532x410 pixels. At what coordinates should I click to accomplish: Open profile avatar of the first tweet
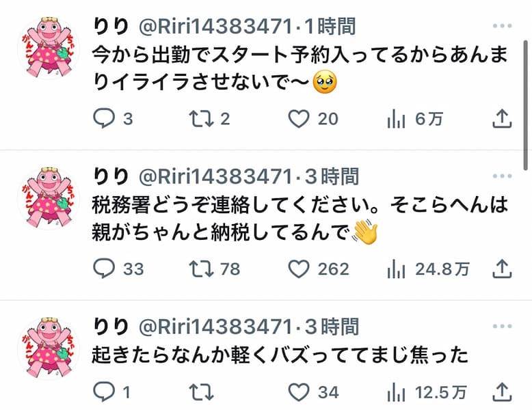click(x=49, y=48)
